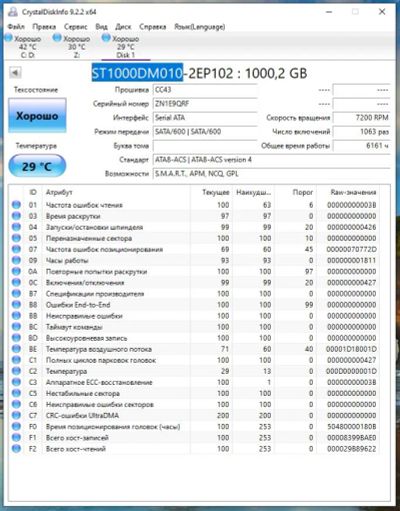
Task: Click status orb for attribute C6 row
Action: click(16, 404)
